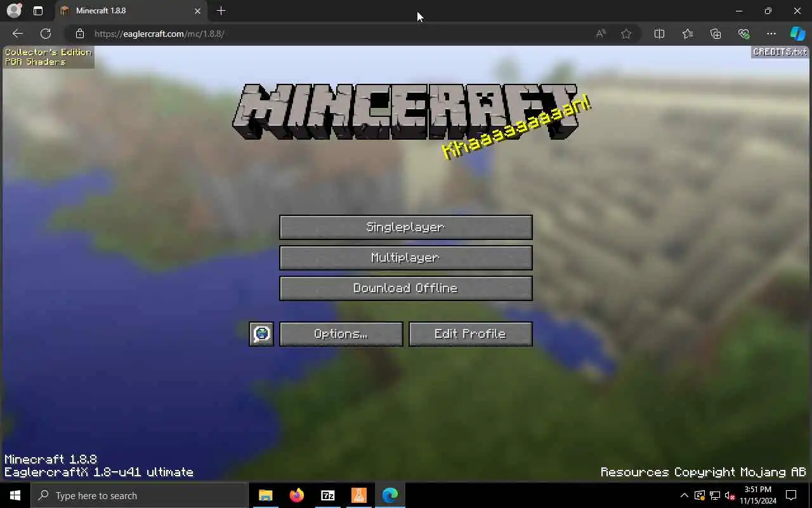This screenshot has height=508, width=812.
Task: Open the Favorites panel
Action: (688, 34)
